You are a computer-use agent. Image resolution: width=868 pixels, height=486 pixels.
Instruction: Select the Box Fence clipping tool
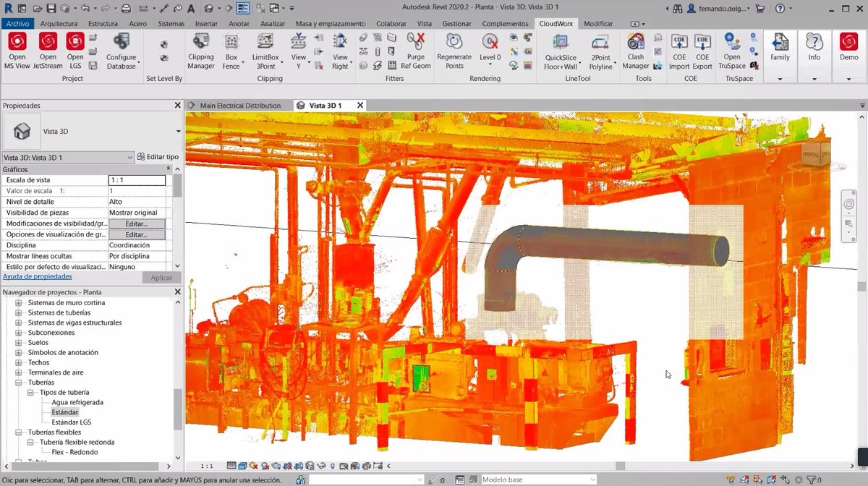[x=231, y=51]
